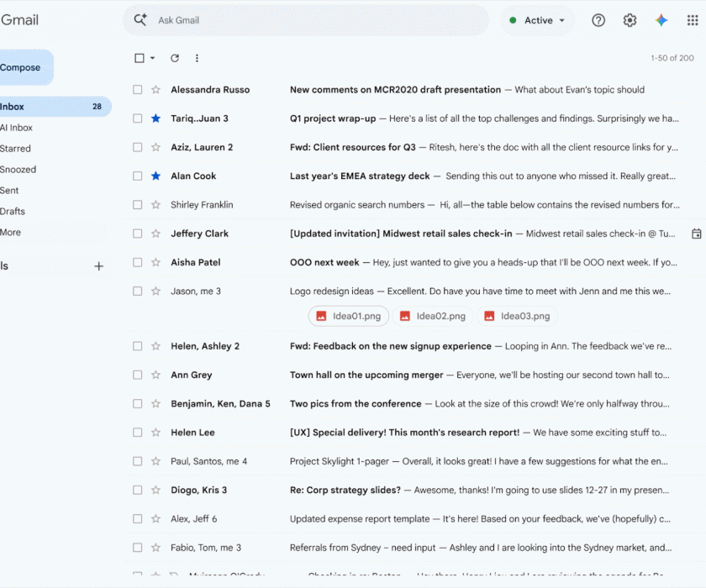Image resolution: width=706 pixels, height=588 pixels.
Task: Expand the select-all dropdown arrow
Action: [x=153, y=58]
